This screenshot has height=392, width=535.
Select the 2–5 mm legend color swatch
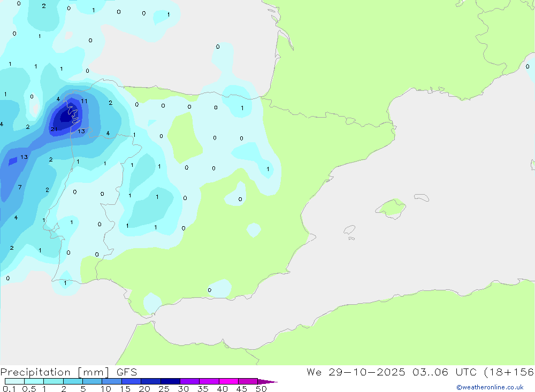pyautogui.click(x=73, y=381)
